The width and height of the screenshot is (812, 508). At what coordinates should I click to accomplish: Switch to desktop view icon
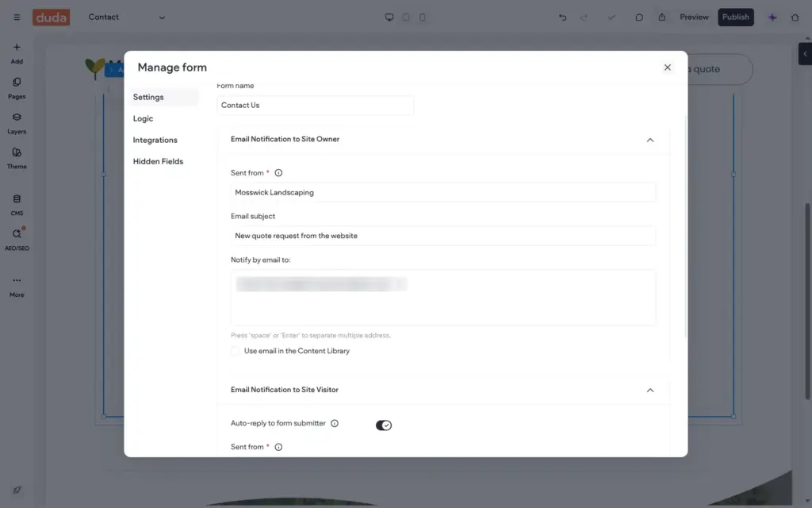pos(389,17)
